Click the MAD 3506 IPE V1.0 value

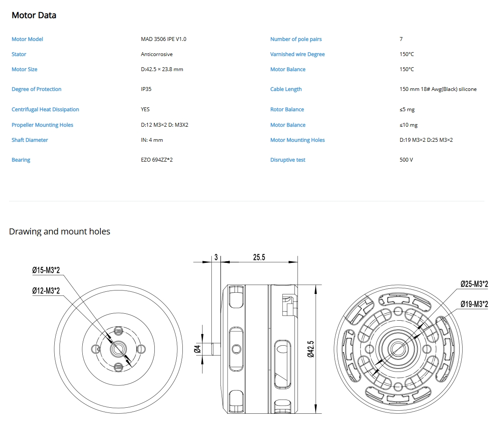point(163,39)
